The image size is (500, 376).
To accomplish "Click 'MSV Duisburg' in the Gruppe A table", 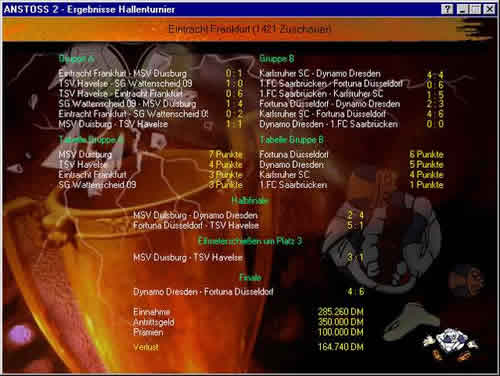I will [x=85, y=154].
